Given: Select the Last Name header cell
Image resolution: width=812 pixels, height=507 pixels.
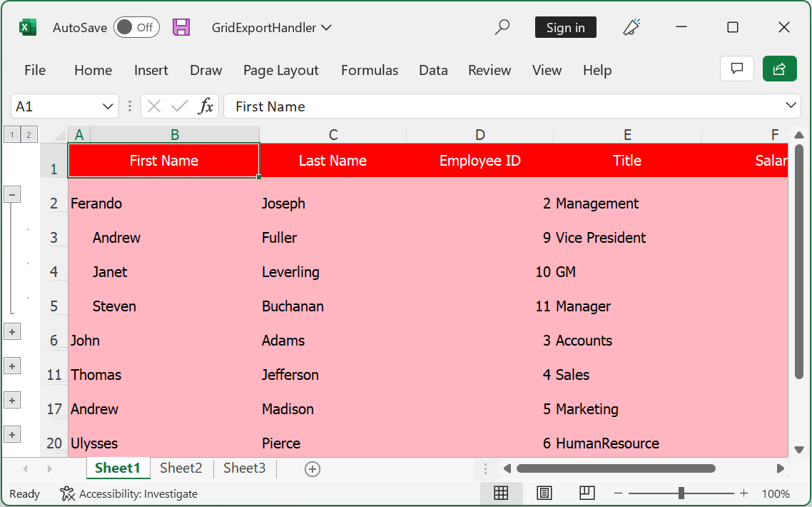Looking at the screenshot, I should (x=333, y=160).
